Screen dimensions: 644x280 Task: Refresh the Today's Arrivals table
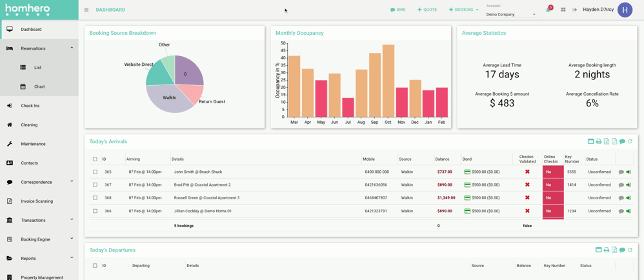click(630, 141)
